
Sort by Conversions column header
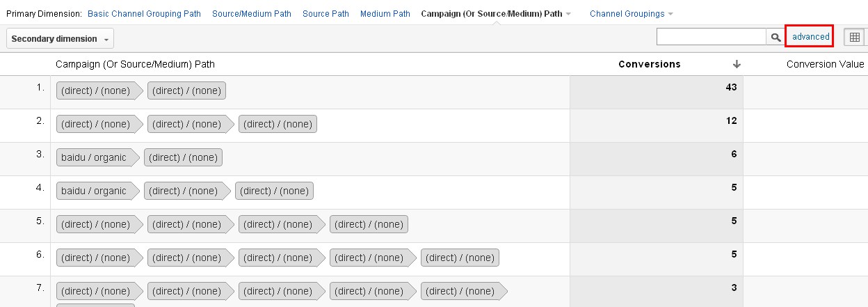pyautogui.click(x=650, y=64)
